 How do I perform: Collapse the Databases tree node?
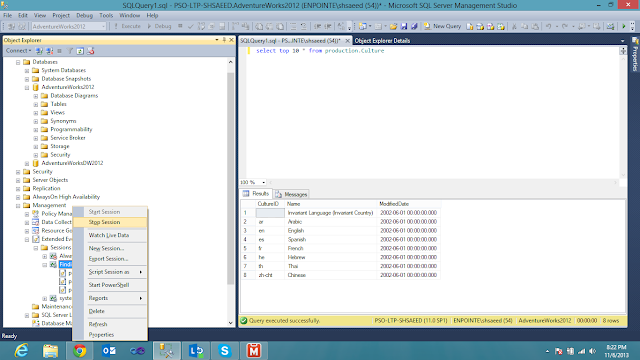tap(18, 62)
